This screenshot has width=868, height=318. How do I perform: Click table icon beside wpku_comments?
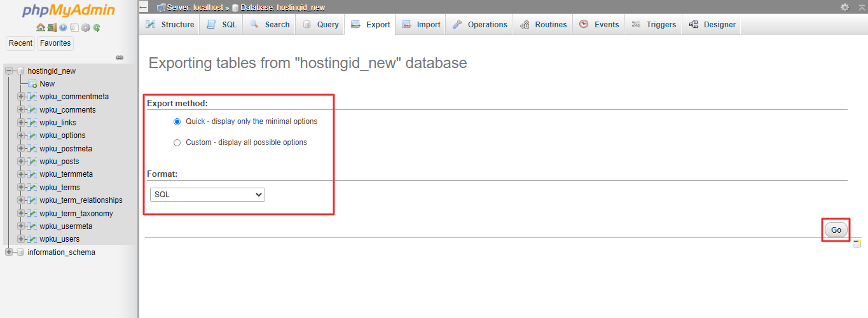pos(32,110)
